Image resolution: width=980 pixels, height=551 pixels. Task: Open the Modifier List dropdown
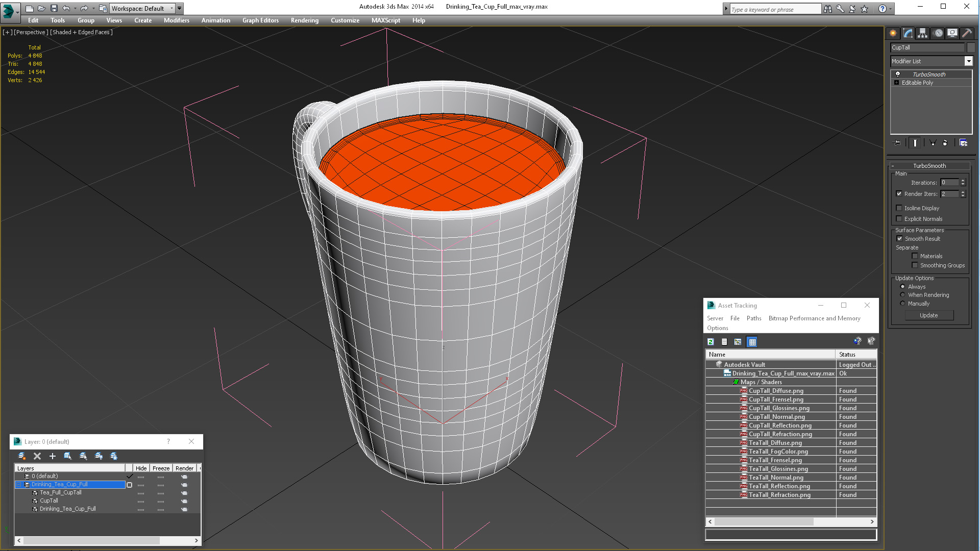click(968, 61)
